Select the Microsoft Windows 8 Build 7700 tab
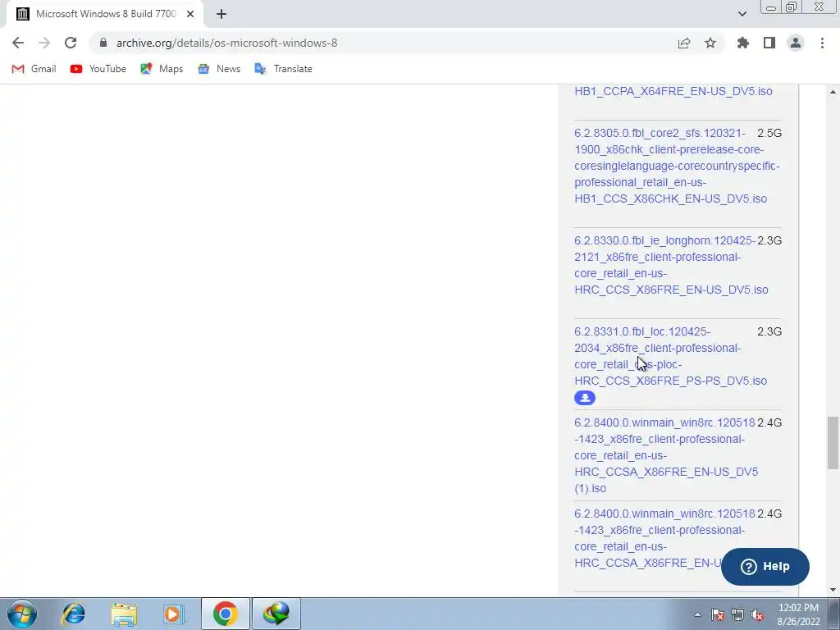 click(104, 14)
